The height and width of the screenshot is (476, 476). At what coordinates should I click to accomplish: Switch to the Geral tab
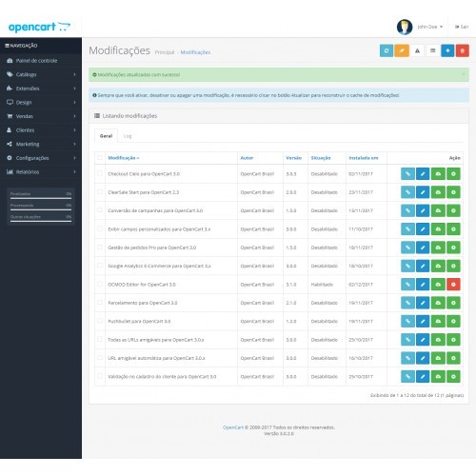point(106,136)
